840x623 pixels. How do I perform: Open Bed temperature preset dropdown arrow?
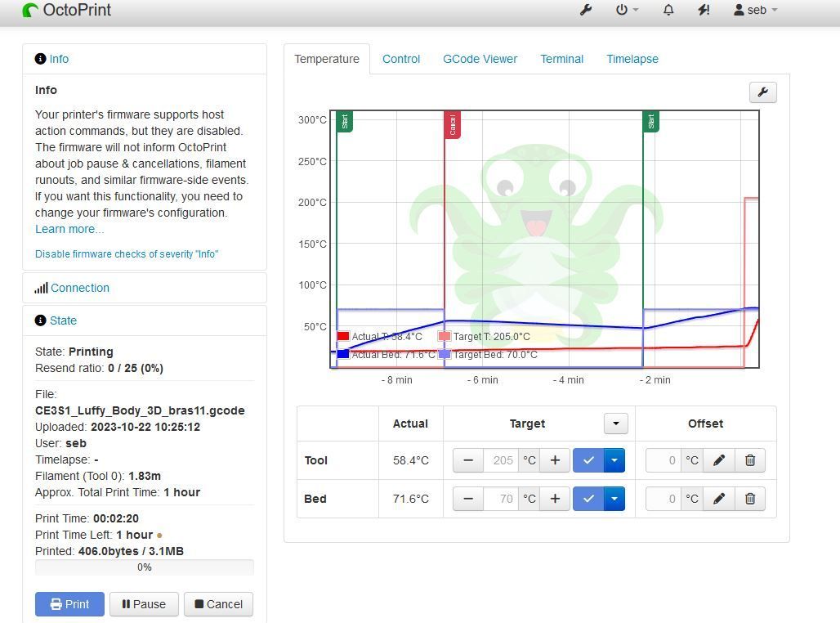point(614,499)
